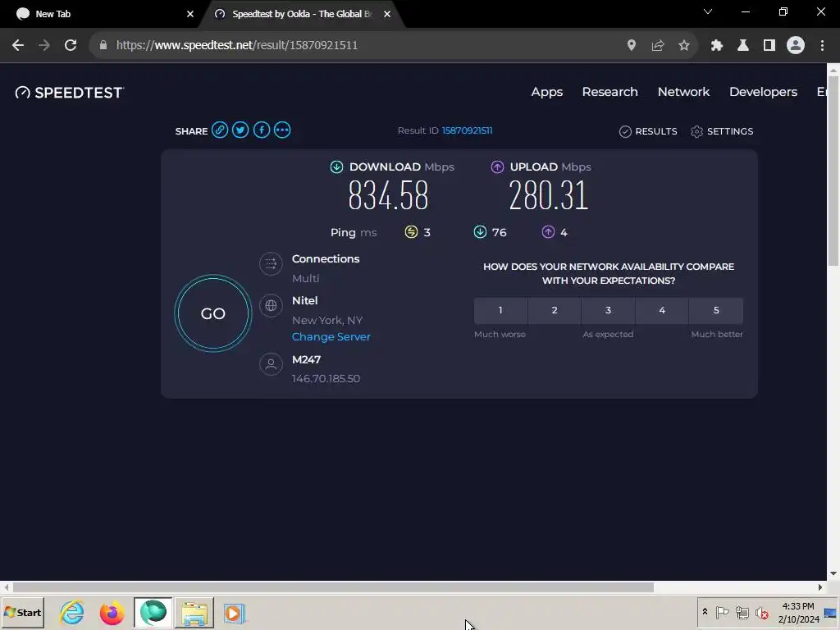Click the Speedtest logo

[x=70, y=93]
